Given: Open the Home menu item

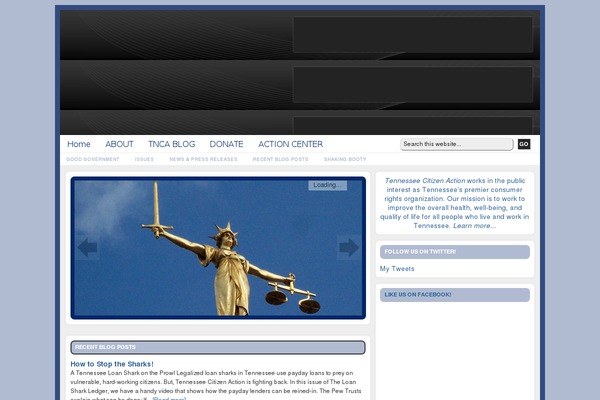Looking at the screenshot, I should point(79,144).
